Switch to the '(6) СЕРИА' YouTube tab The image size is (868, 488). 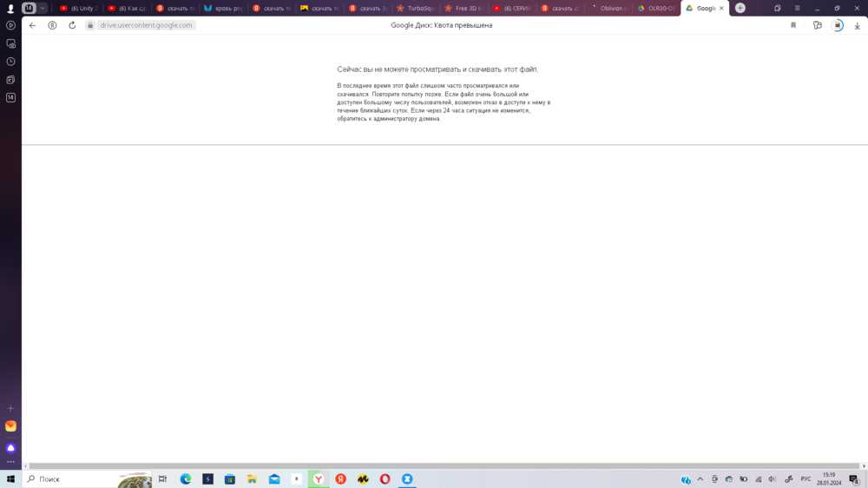point(512,9)
